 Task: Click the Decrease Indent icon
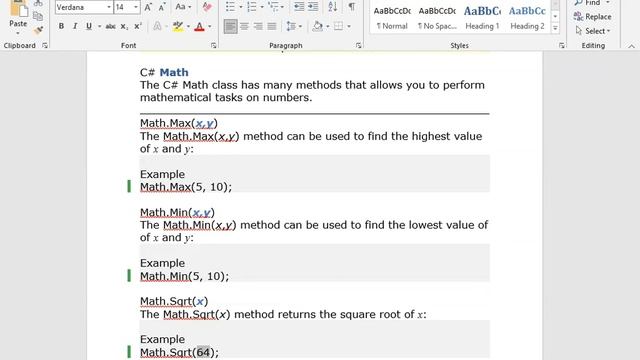tap(299, 7)
